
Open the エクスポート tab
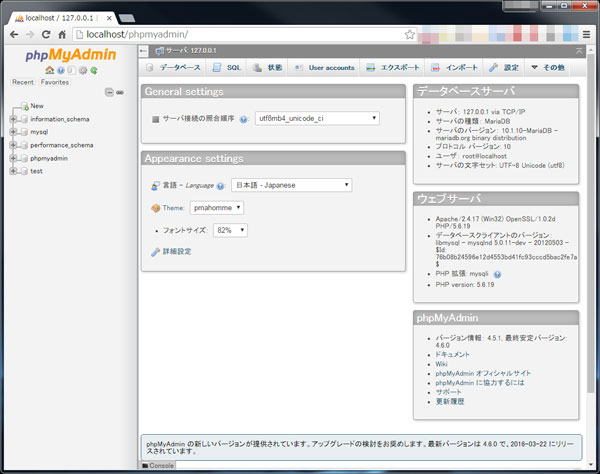click(393, 68)
